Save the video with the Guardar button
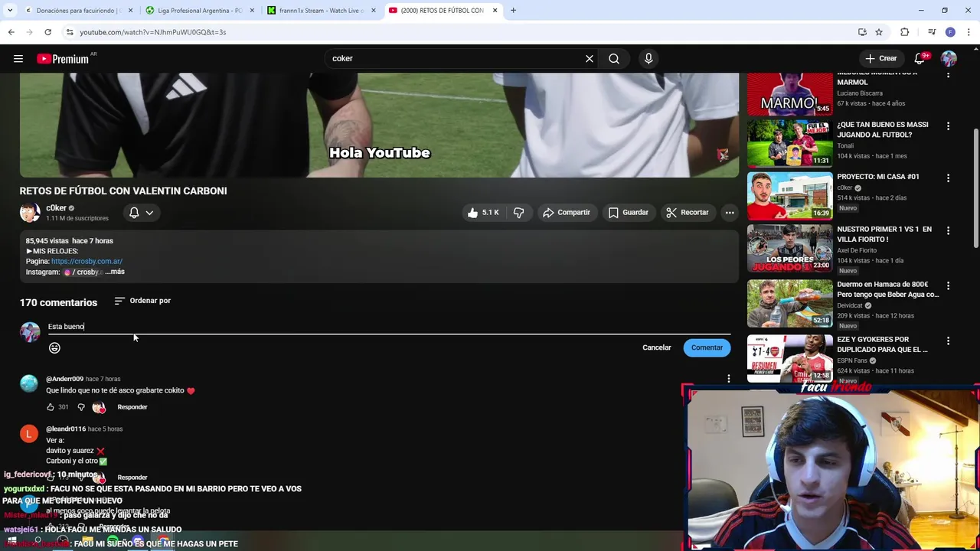 pyautogui.click(x=629, y=213)
